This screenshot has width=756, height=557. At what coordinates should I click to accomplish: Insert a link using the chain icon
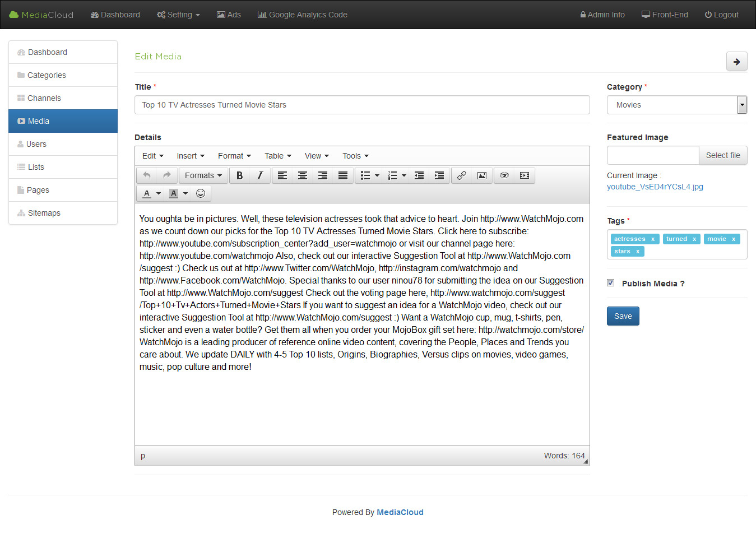point(461,175)
